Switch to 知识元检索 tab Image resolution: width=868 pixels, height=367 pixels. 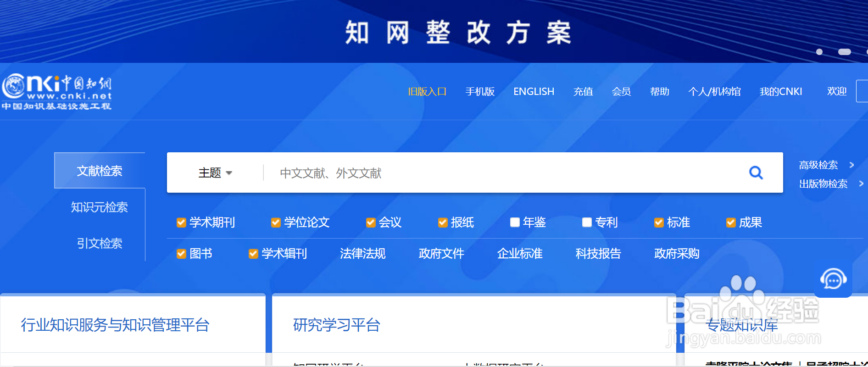point(100,207)
